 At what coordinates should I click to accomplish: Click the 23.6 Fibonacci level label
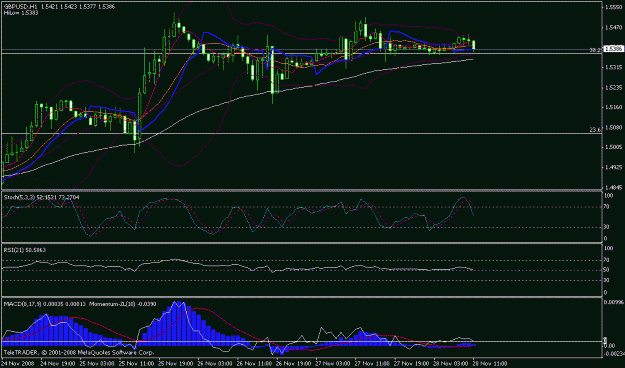[x=596, y=130]
